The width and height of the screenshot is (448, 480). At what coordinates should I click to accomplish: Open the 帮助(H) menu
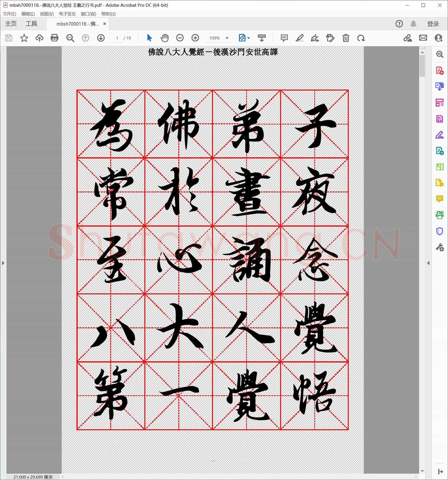click(x=108, y=14)
